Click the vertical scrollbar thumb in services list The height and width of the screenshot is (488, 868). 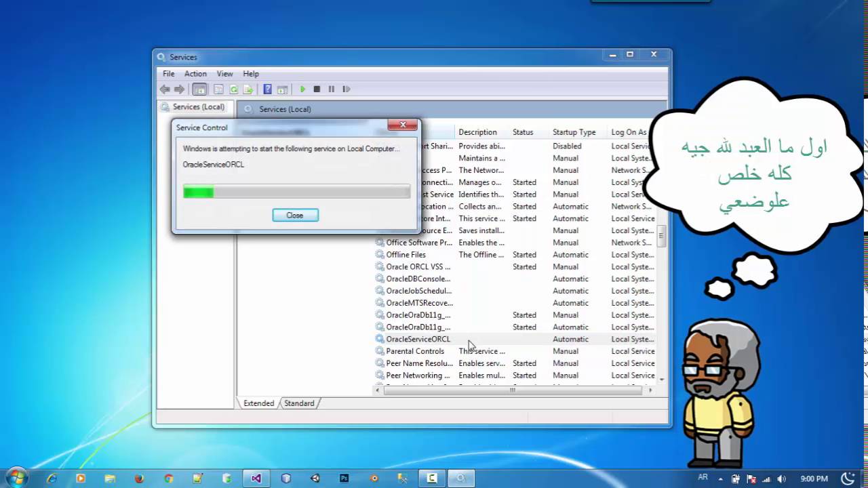click(x=661, y=236)
